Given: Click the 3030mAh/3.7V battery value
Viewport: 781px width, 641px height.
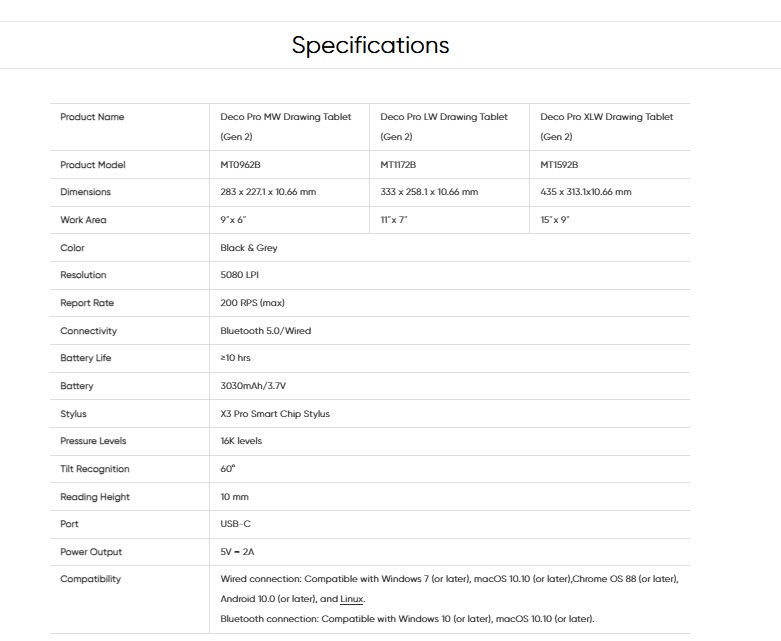Looking at the screenshot, I should coord(253,386).
